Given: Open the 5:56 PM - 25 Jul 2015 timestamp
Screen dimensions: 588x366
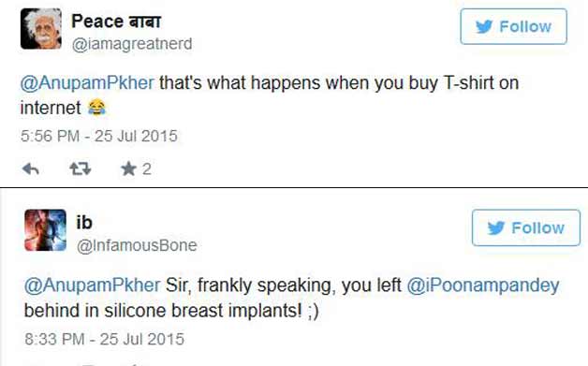Looking at the screenshot, I should tap(99, 136).
